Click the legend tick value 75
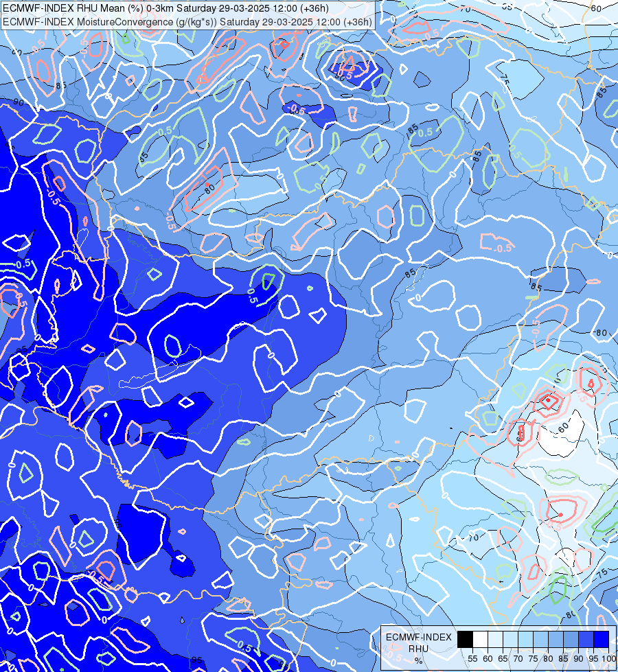The width and height of the screenshot is (618, 672). pyautogui.click(x=533, y=659)
